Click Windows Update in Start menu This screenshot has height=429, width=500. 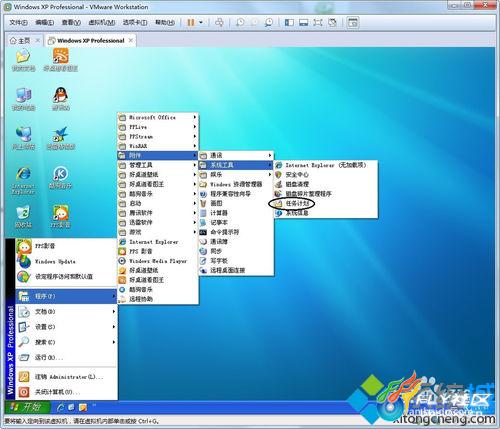tap(66, 261)
